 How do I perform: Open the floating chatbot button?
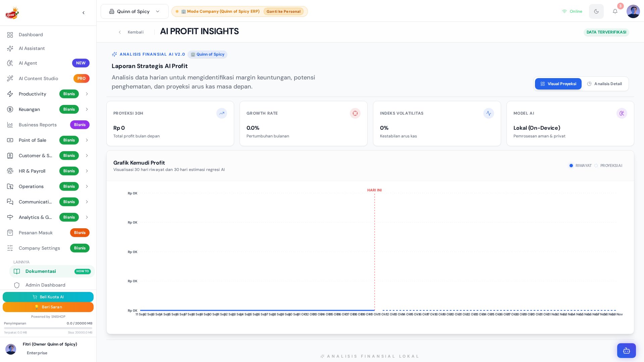pos(626,351)
